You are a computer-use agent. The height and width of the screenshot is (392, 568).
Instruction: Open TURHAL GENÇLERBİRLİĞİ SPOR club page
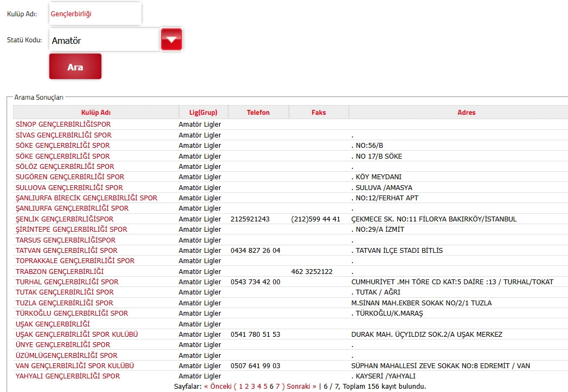click(67, 282)
